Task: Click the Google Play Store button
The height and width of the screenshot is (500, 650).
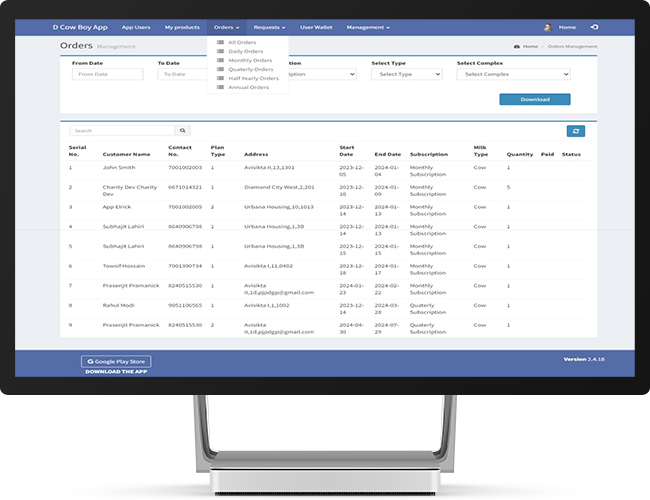Action: pos(116,360)
